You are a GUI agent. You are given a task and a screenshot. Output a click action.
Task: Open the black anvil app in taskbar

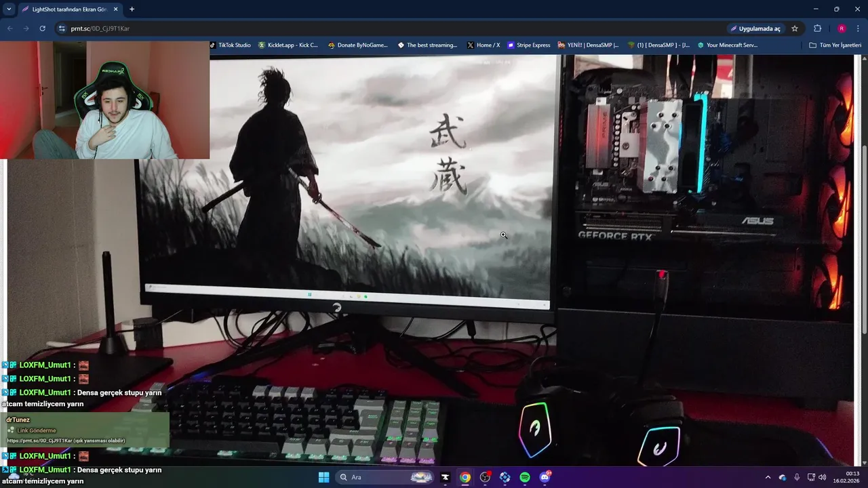click(x=445, y=477)
